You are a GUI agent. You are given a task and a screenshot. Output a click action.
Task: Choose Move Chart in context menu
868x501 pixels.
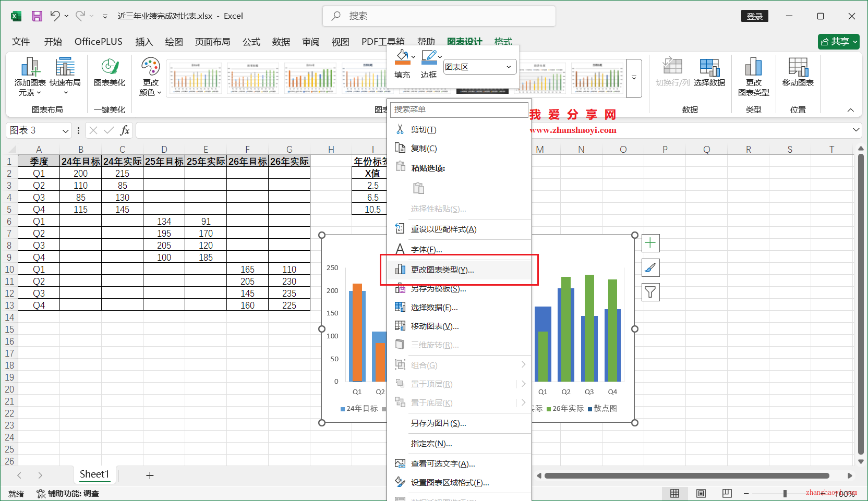459,326
